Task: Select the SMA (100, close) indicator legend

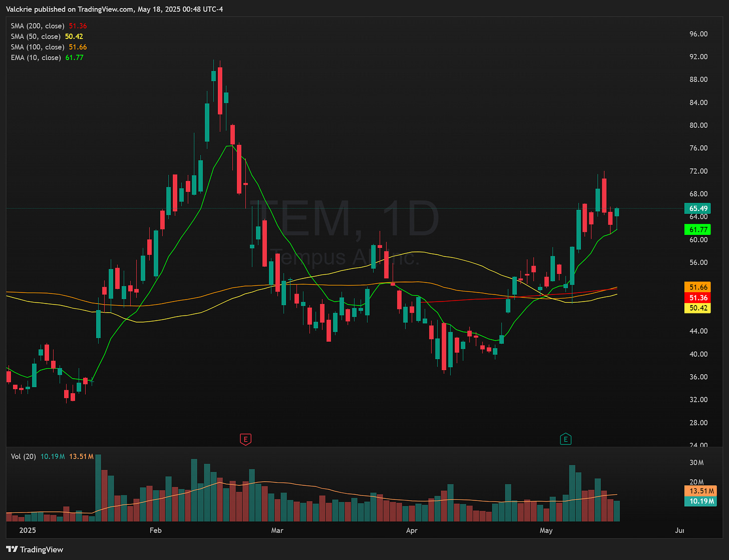Action: [49, 47]
